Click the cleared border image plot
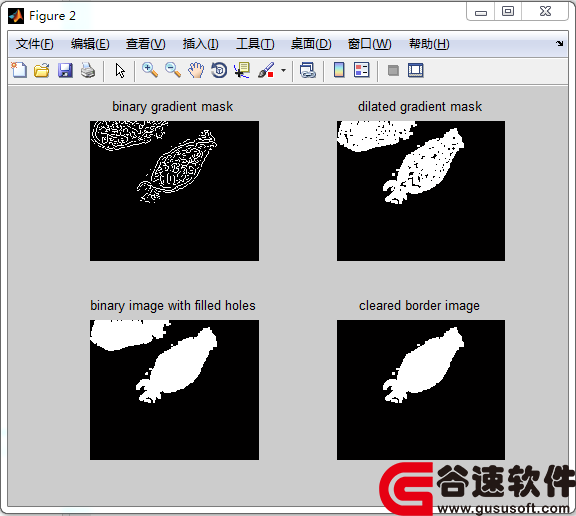The height and width of the screenshot is (516, 576). coord(421,390)
